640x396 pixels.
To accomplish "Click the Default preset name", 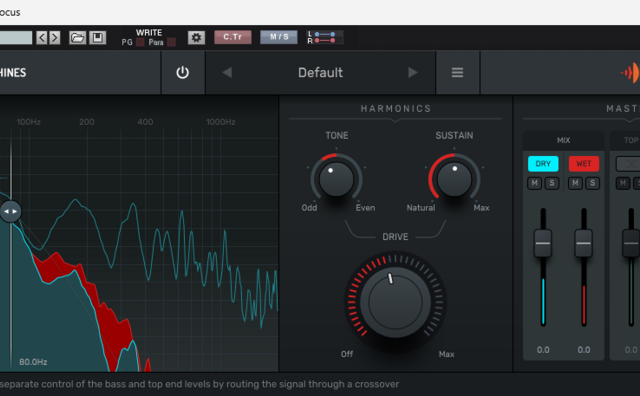I will coord(320,73).
